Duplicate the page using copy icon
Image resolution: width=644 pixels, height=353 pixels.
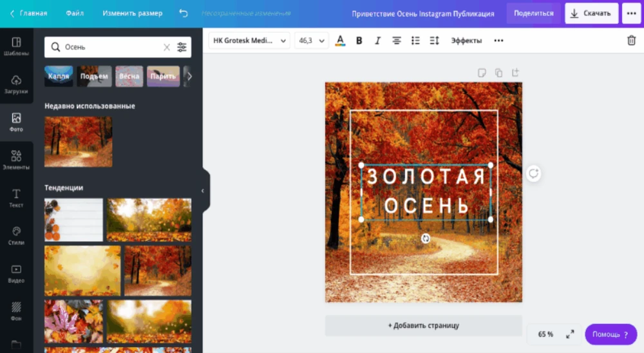click(x=498, y=73)
